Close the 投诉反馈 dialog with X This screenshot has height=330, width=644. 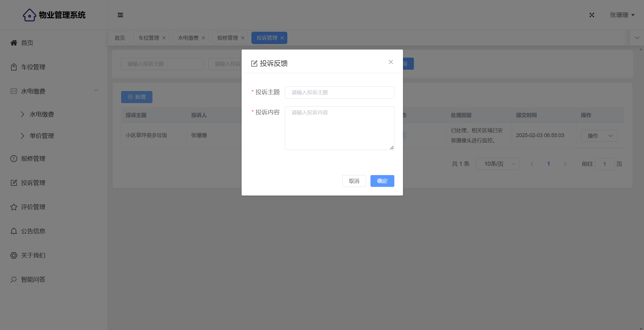pos(391,62)
